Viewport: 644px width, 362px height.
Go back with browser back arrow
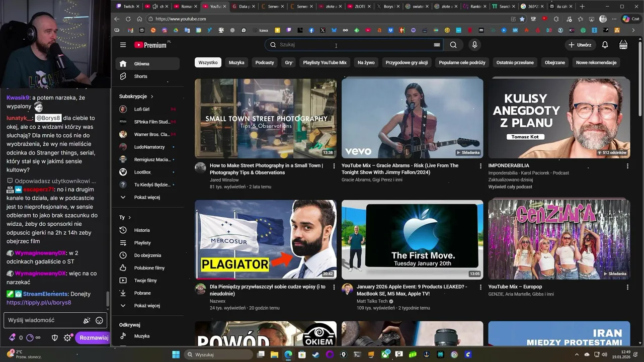[117, 19]
